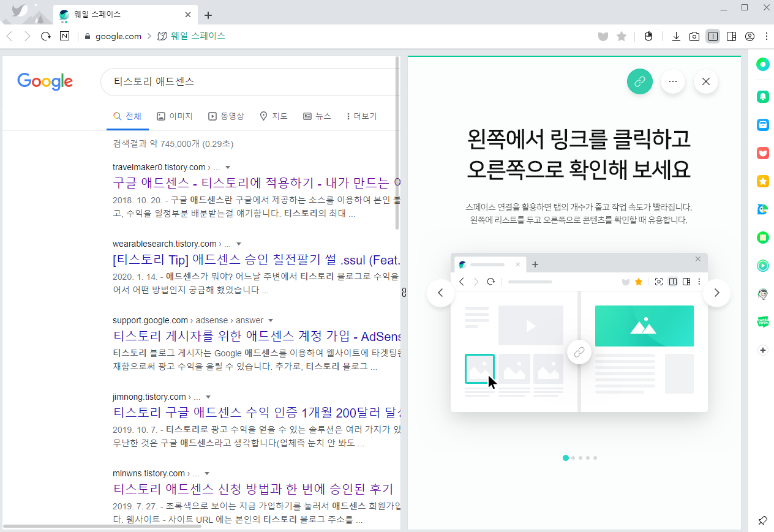Open Naver home via the N icon
This screenshot has height=532, width=774.
tap(64, 37)
